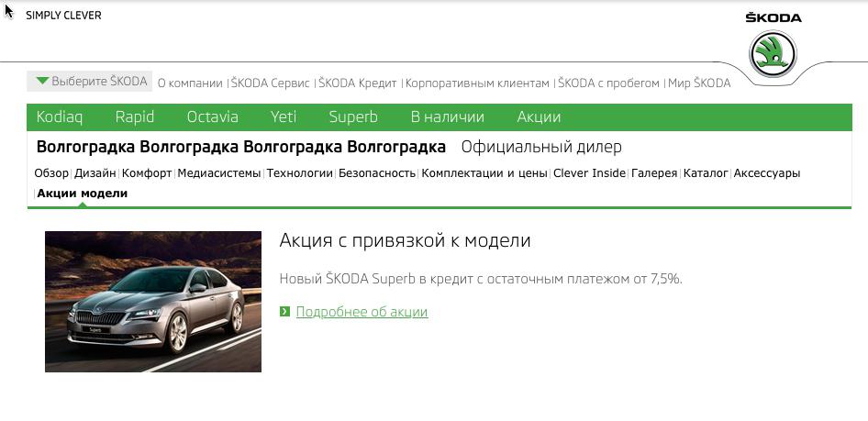Image resolution: width=868 pixels, height=421 pixels.
Task: Click the Новый ŠKODA Superb в кредит description
Action: coord(481,279)
